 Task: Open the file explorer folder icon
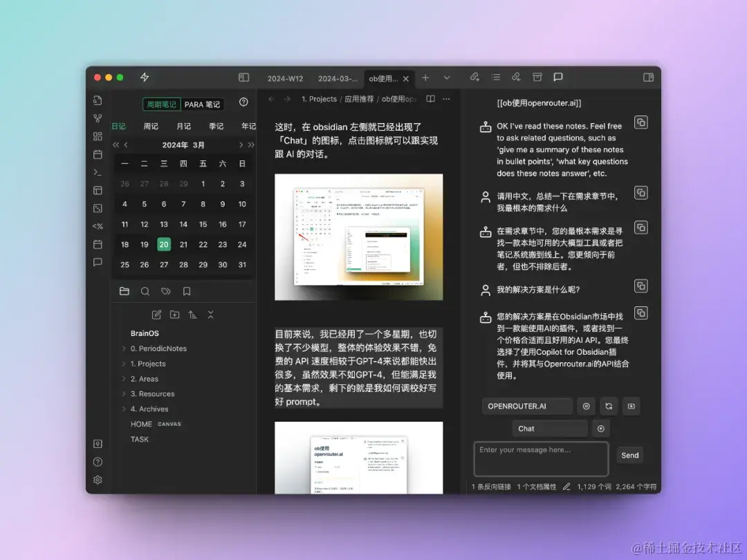click(x=124, y=291)
